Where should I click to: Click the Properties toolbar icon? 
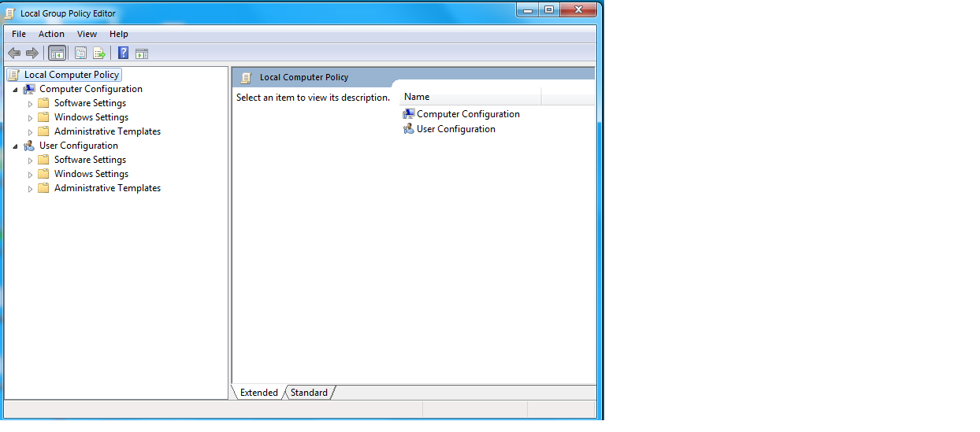click(x=80, y=54)
